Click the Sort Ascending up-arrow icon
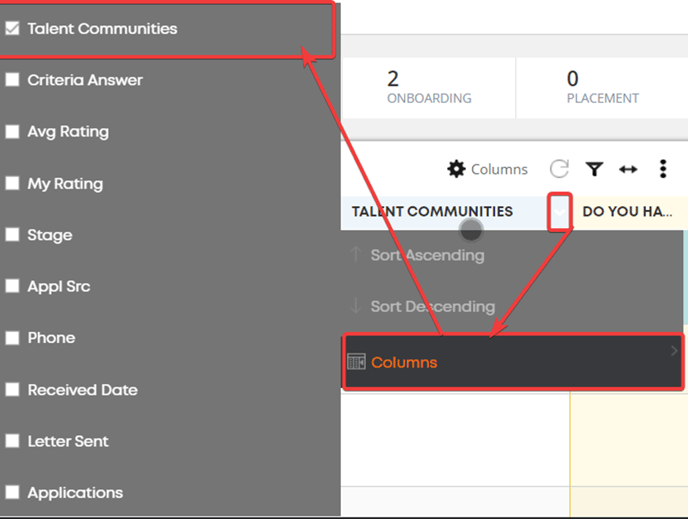 point(356,254)
